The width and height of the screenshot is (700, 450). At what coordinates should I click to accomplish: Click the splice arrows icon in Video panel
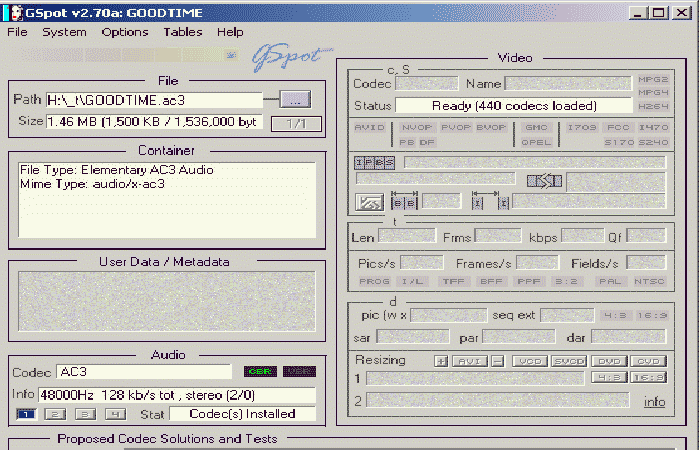pyautogui.click(x=545, y=181)
